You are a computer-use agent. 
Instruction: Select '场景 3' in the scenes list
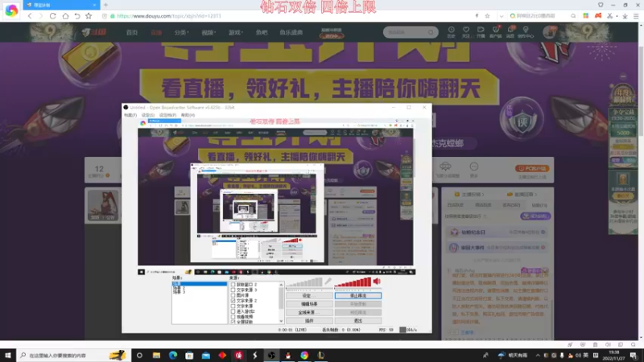[179, 292]
